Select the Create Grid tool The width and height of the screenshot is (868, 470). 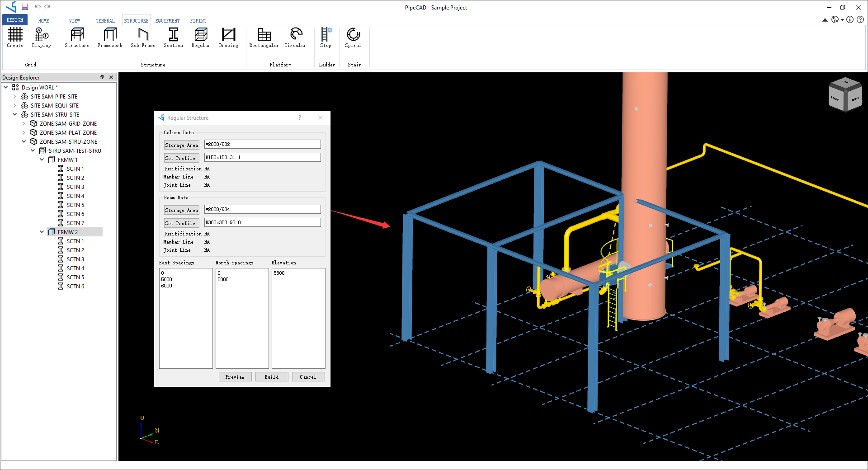15,38
